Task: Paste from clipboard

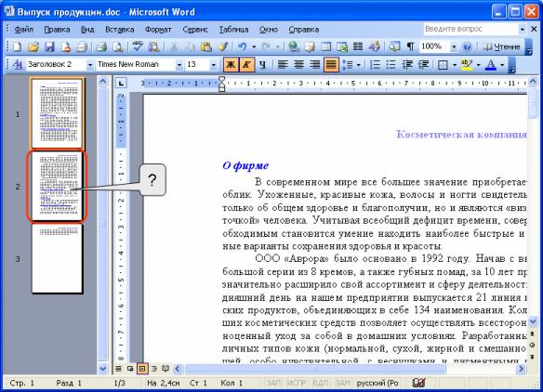Action: coord(206,46)
